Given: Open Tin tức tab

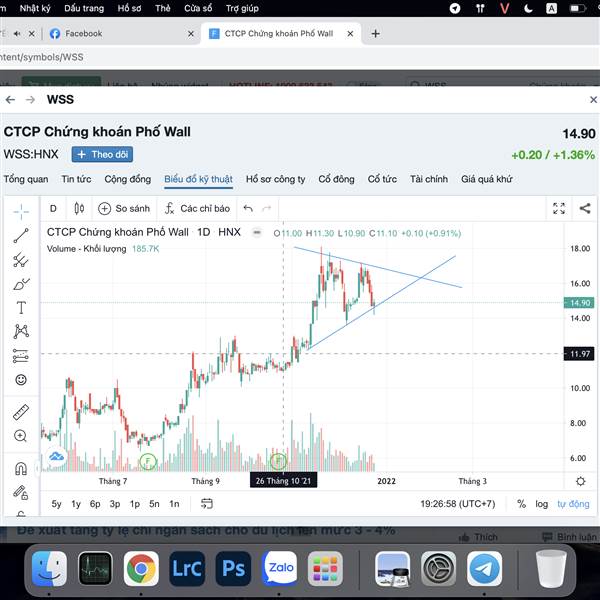Looking at the screenshot, I should click(x=76, y=179).
